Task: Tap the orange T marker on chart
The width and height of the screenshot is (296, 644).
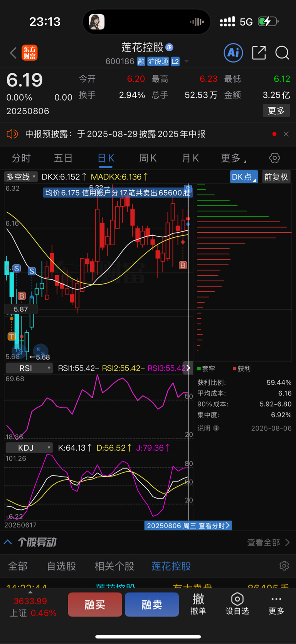Action: coord(11,336)
